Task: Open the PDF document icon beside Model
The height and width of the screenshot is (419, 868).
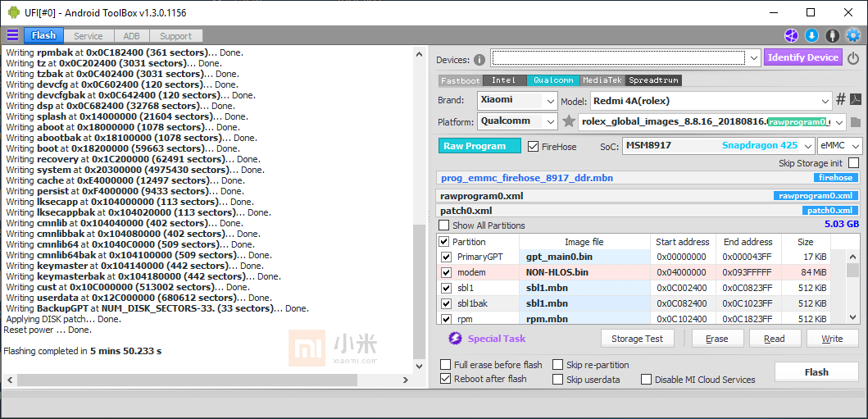Action: click(855, 100)
